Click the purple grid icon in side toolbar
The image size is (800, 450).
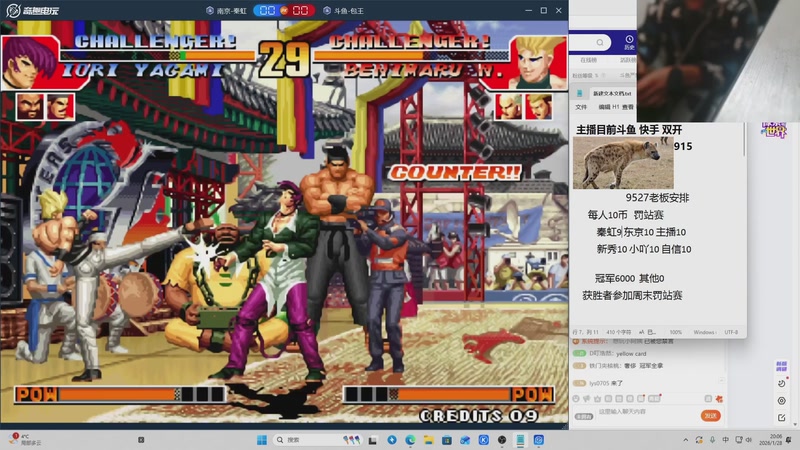pyautogui.click(x=781, y=366)
